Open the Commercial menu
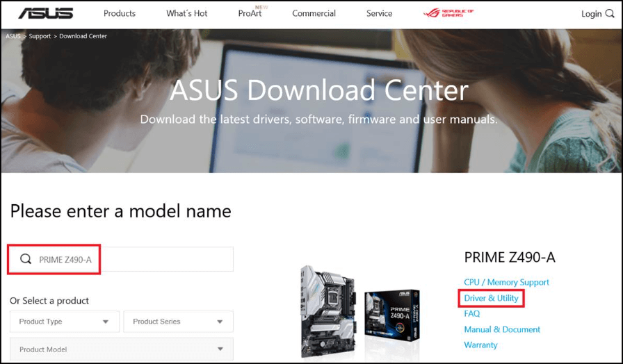The image size is (623, 364). coord(314,14)
